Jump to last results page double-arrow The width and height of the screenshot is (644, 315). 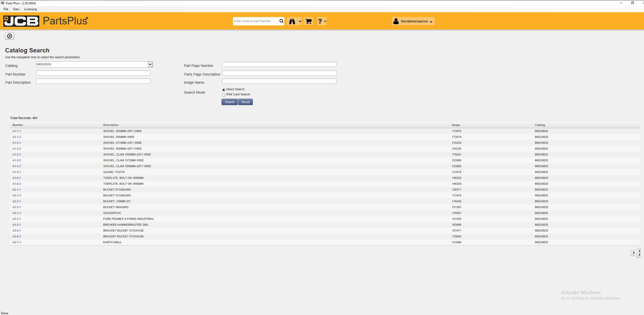639,253
